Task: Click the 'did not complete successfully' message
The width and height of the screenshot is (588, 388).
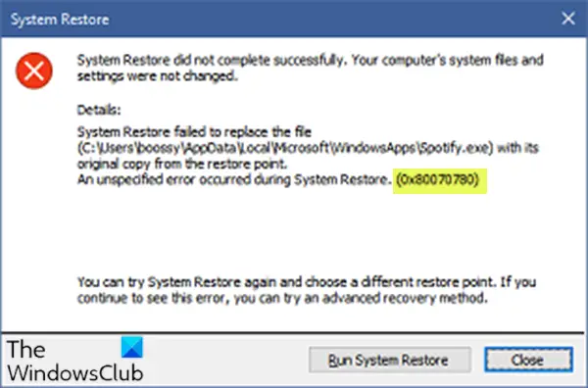Action: (310, 60)
